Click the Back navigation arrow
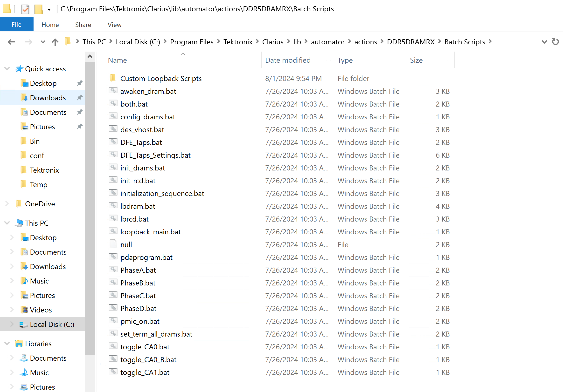563x392 pixels. (11, 42)
